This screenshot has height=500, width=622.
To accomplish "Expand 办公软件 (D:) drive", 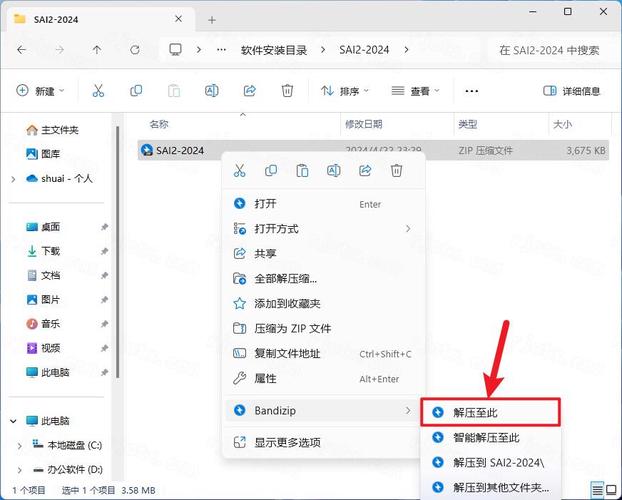I will click(19, 470).
